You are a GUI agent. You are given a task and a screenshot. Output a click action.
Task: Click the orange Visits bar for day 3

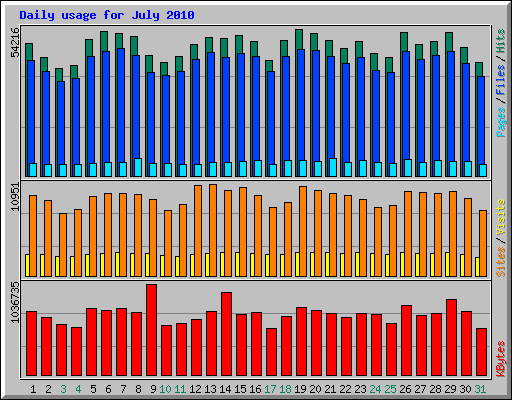(x=63, y=245)
